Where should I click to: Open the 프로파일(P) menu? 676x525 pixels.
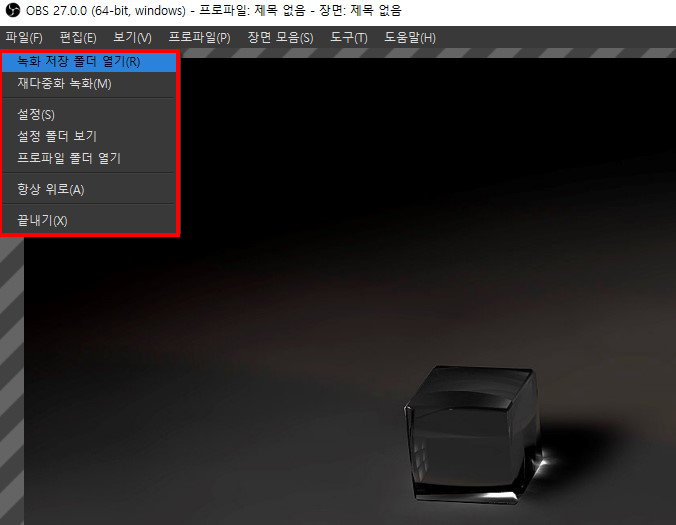coord(199,38)
